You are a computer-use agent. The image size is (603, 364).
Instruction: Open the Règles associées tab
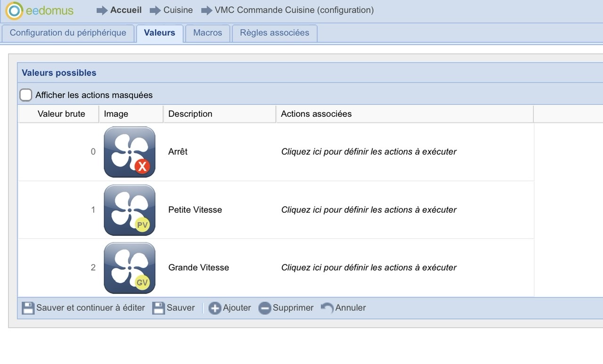(274, 33)
